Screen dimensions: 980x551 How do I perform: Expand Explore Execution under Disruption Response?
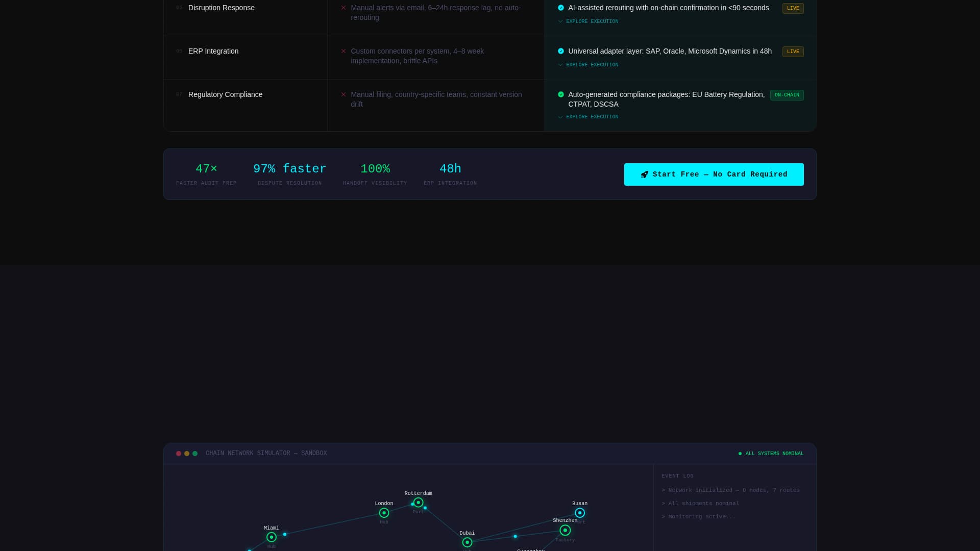point(588,21)
